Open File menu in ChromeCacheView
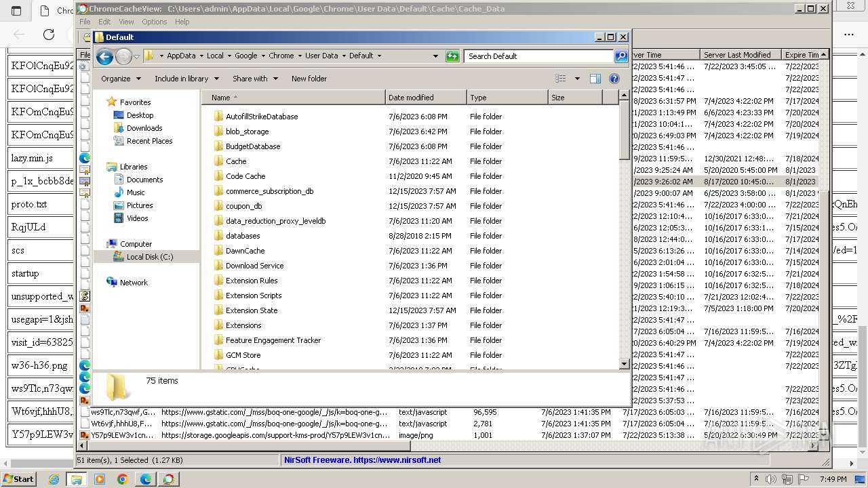 [x=85, y=22]
